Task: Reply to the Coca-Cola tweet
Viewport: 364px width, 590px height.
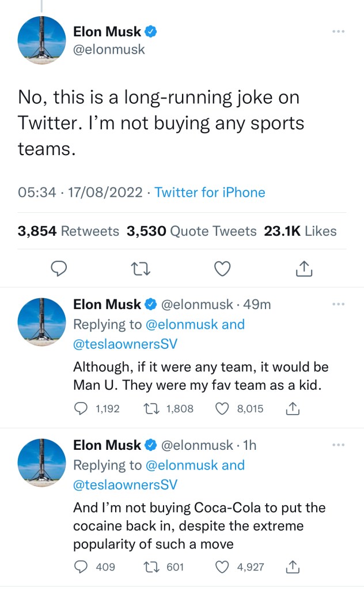Action: pos(81,566)
